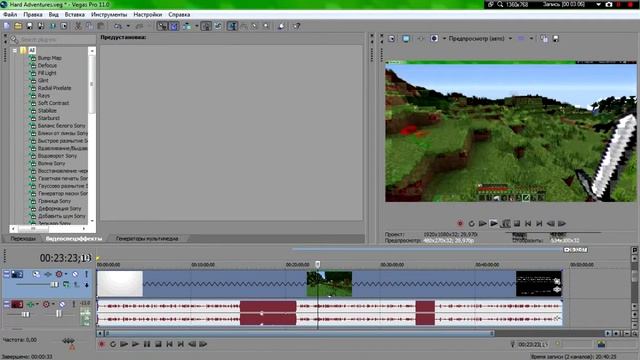Expand the Undo history dropdown arrow
640x360 pixels.
point(128,26)
